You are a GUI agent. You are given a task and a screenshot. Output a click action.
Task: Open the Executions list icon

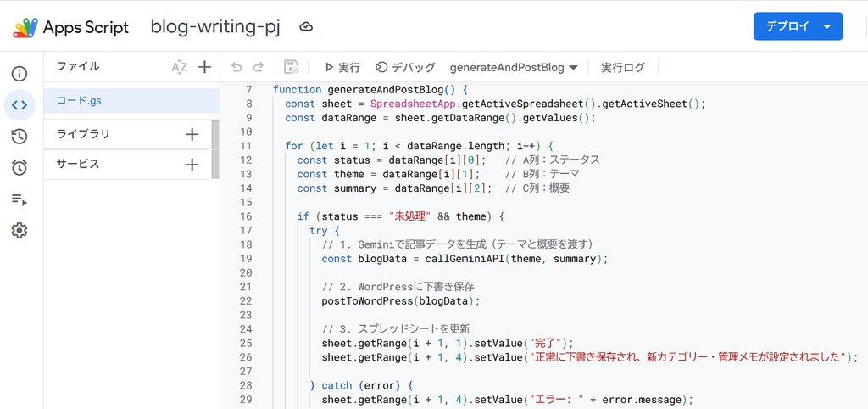(19, 199)
